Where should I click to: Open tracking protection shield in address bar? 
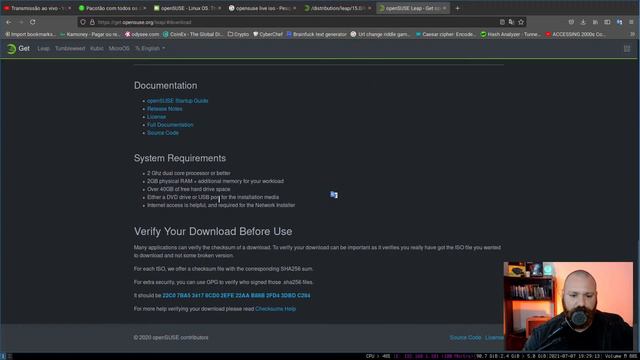tap(83, 22)
